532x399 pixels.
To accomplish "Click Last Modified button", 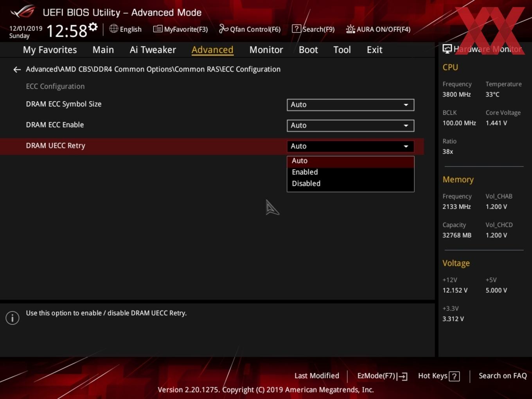I will (317, 376).
